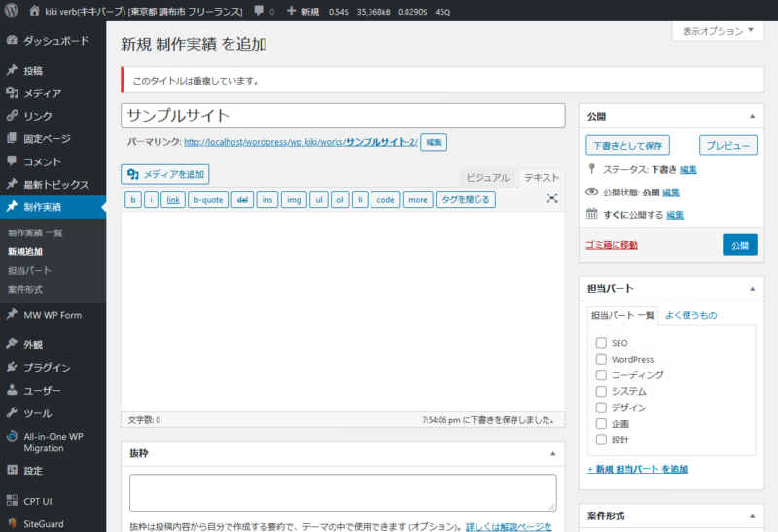This screenshot has height=532, width=778.
Task: Collapse the 公開 panel
Action: (x=751, y=116)
